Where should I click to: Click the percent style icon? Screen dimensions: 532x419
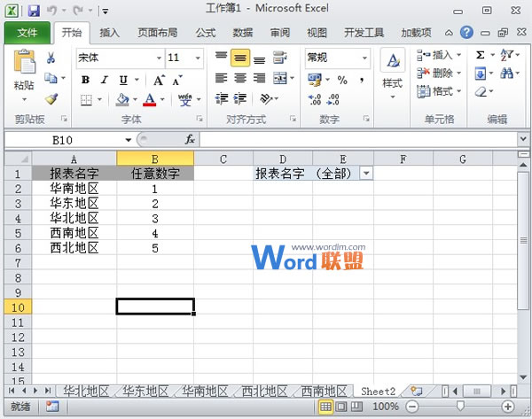pos(341,80)
